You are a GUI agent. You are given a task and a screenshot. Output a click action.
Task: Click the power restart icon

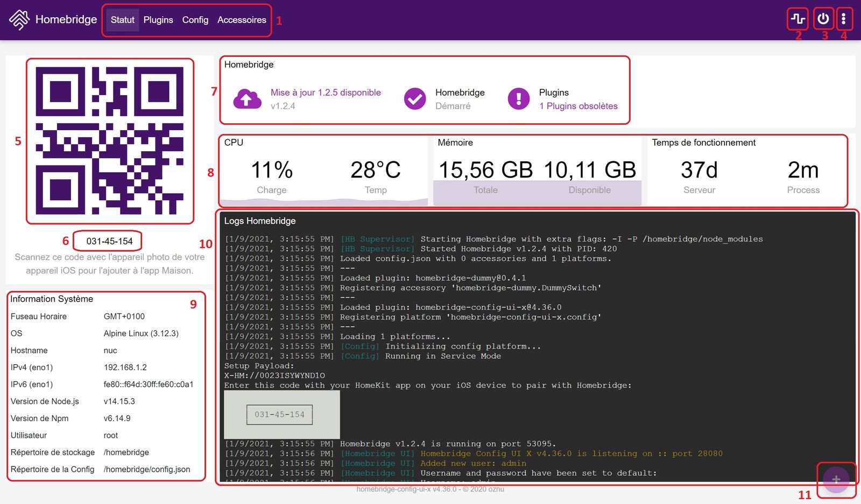point(823,19)
